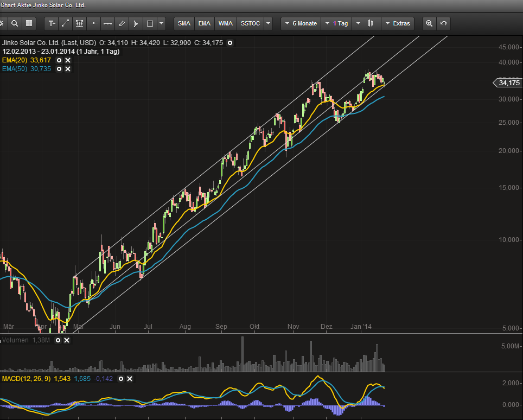Open the grid layout icon

[x=29, y=23]
